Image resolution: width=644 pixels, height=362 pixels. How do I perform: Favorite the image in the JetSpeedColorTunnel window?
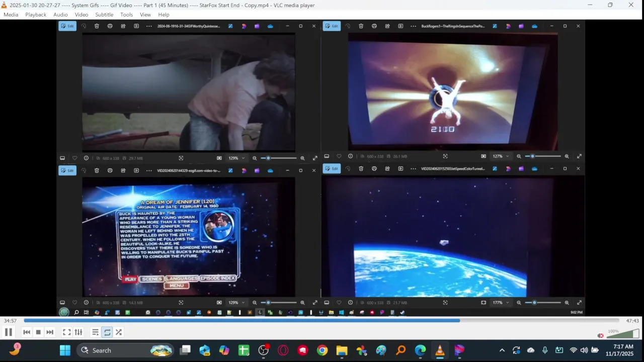coord(339,303)
